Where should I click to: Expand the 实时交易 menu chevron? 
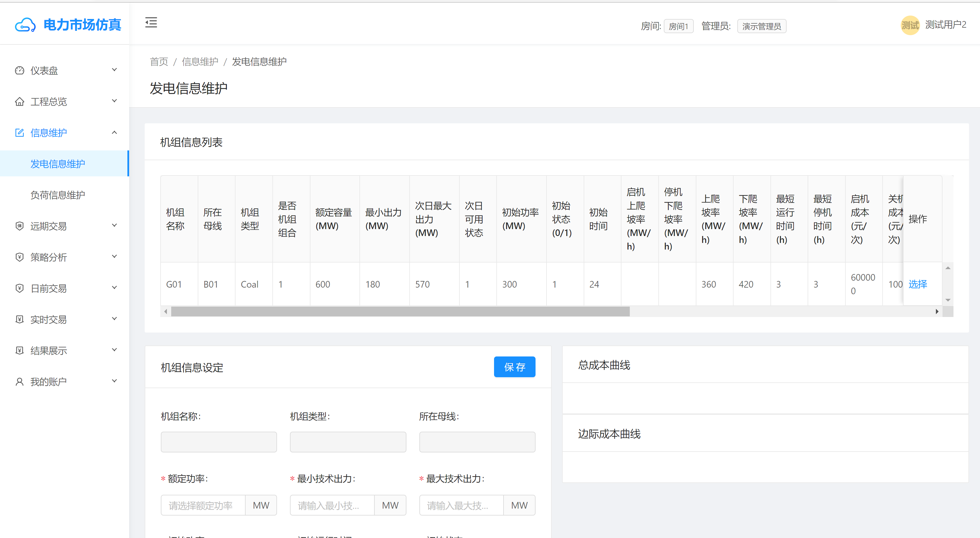coord(114,319)
